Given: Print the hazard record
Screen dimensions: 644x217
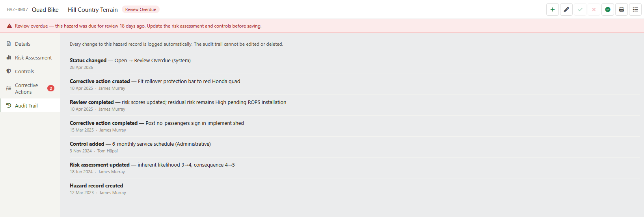Looking at the screenshot, I should 622,9.
